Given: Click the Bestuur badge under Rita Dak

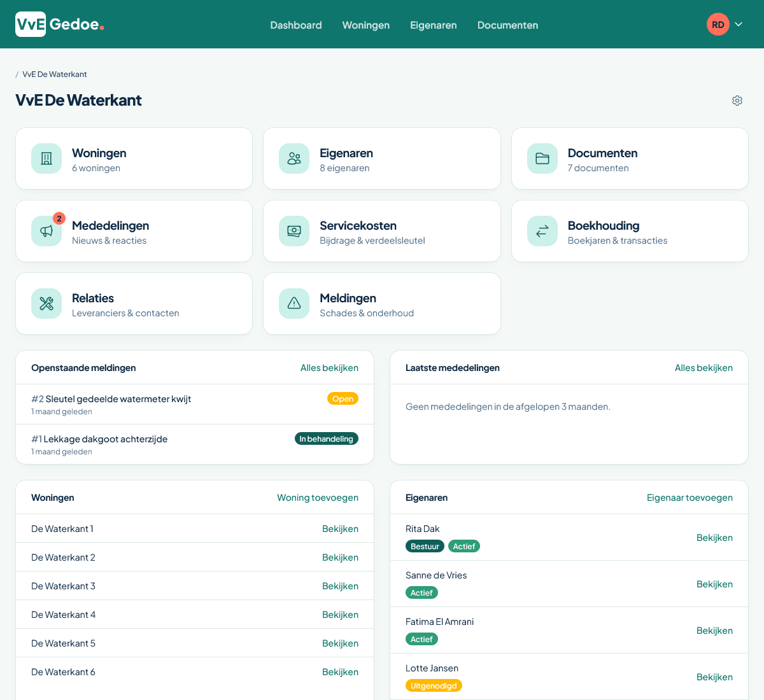Looking at the screenshot, I should (x=425, y=546).
